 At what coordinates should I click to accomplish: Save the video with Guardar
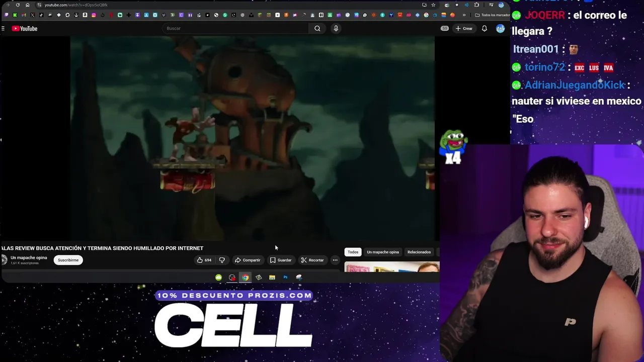coord(281,260)
